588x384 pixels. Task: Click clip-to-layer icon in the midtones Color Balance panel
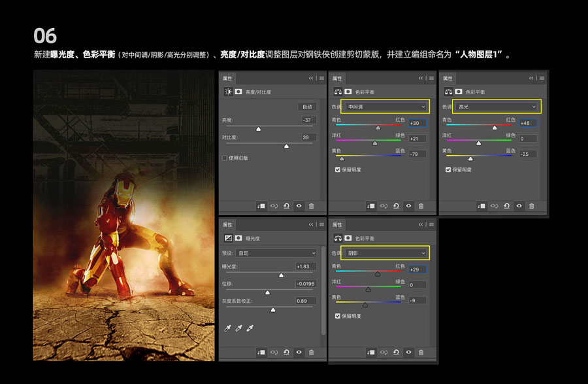(x=372, y=205)
